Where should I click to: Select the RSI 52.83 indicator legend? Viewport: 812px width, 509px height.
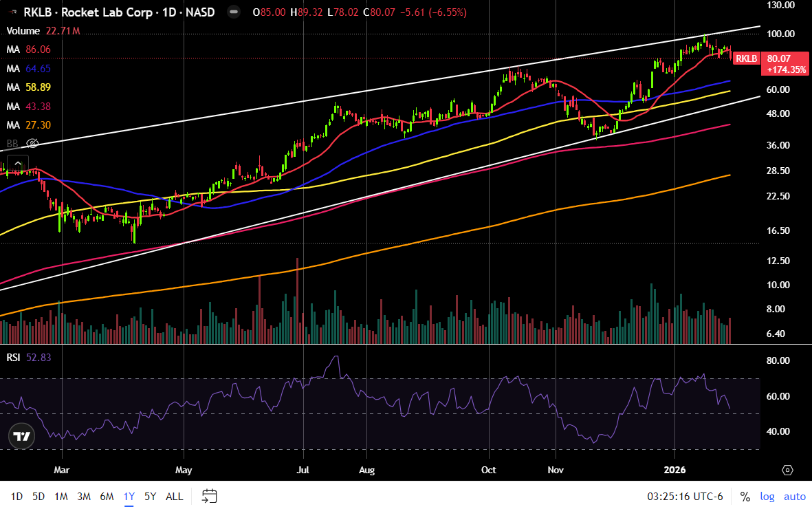point(28,358)
